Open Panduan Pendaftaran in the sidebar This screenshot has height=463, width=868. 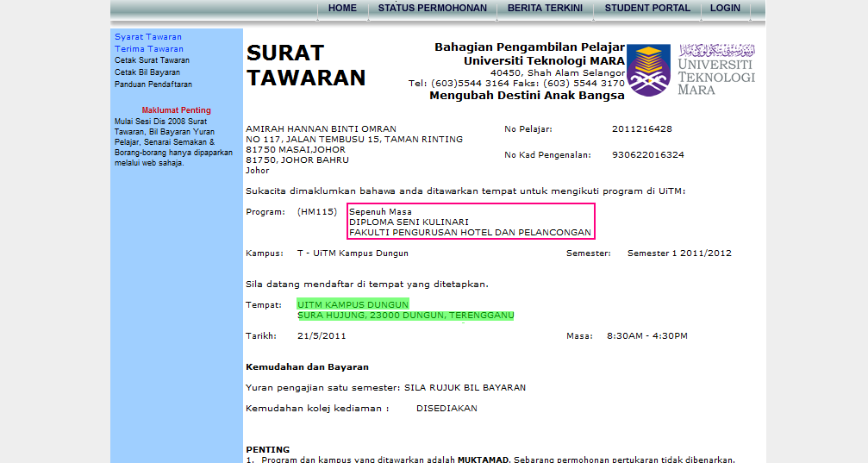pos(153,84)
